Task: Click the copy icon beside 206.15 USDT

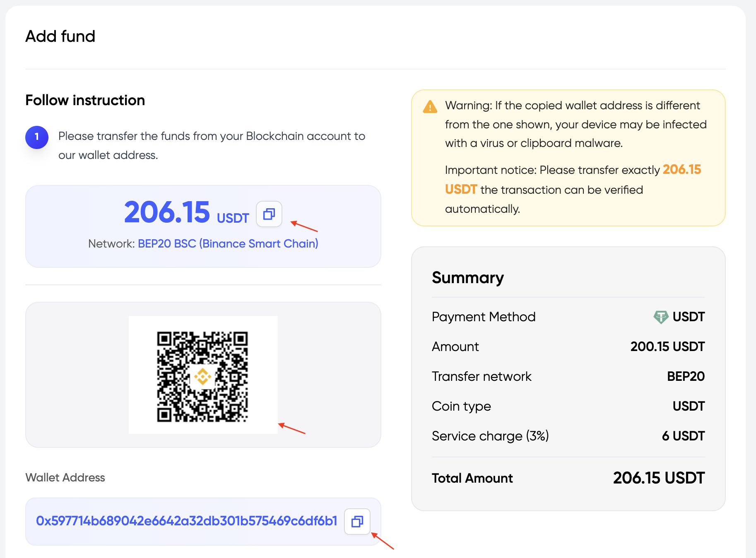Action: [269, 214]
